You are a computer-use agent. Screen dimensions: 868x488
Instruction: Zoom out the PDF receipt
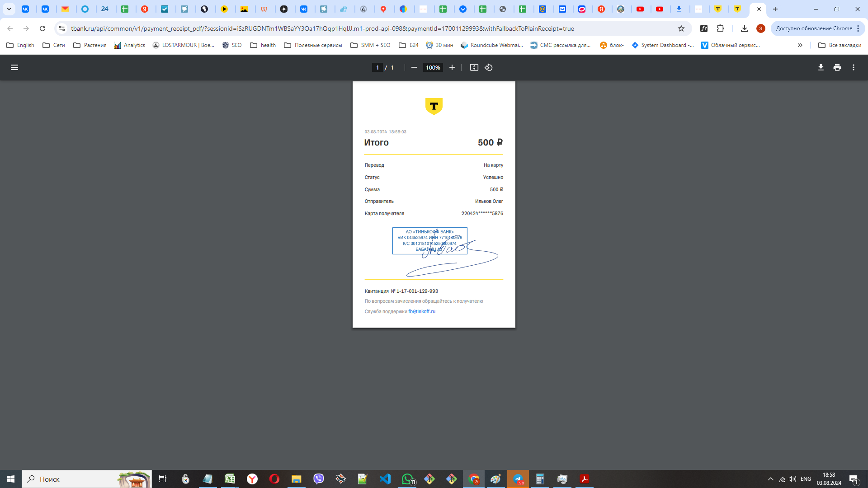tap(414, 67)
